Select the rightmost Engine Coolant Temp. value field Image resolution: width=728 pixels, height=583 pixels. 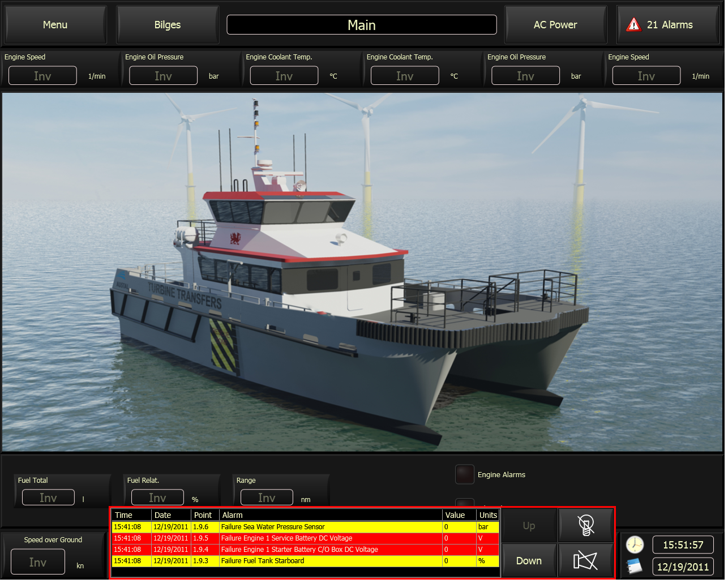pyautogui.click(x=405, y=76)
